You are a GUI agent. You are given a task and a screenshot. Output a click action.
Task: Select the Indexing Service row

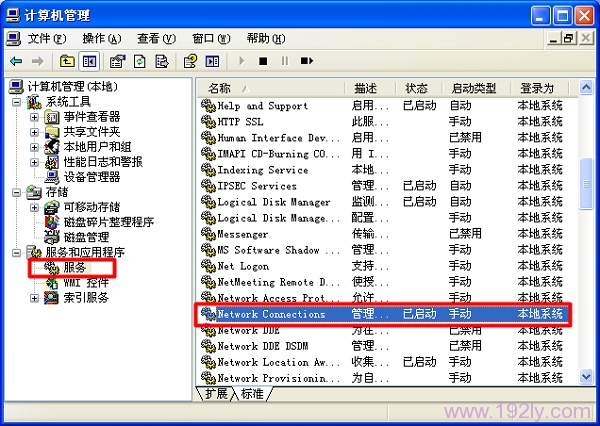(x=384, y=170)
